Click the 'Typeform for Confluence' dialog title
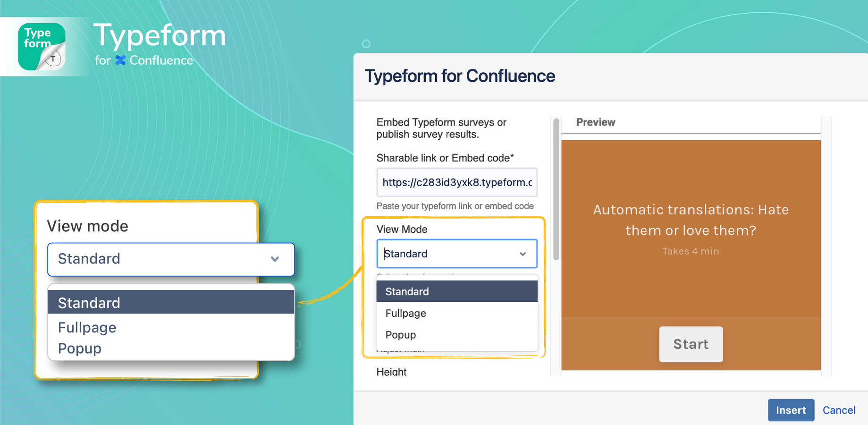 click(x=460, y=76)
